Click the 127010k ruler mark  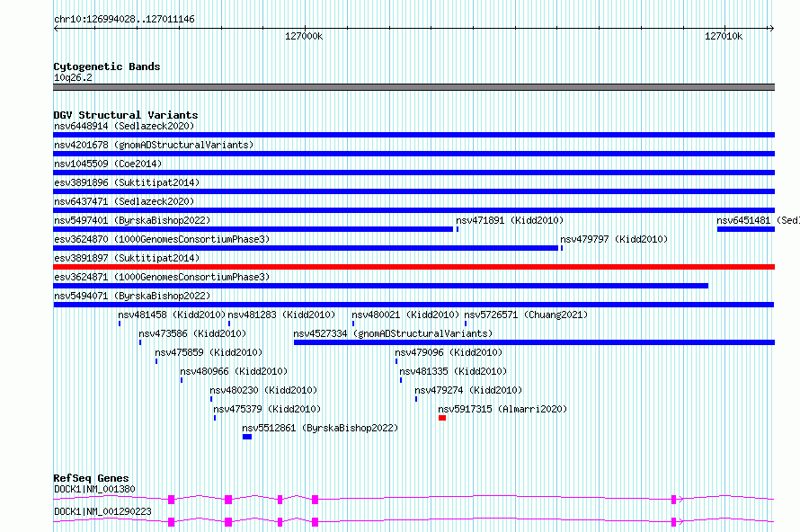point(724,36)
